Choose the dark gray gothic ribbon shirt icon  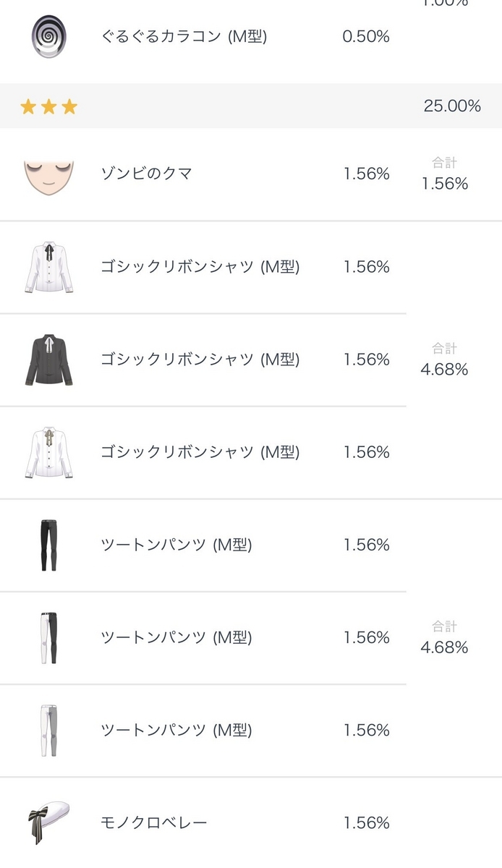tap(48, 359)
